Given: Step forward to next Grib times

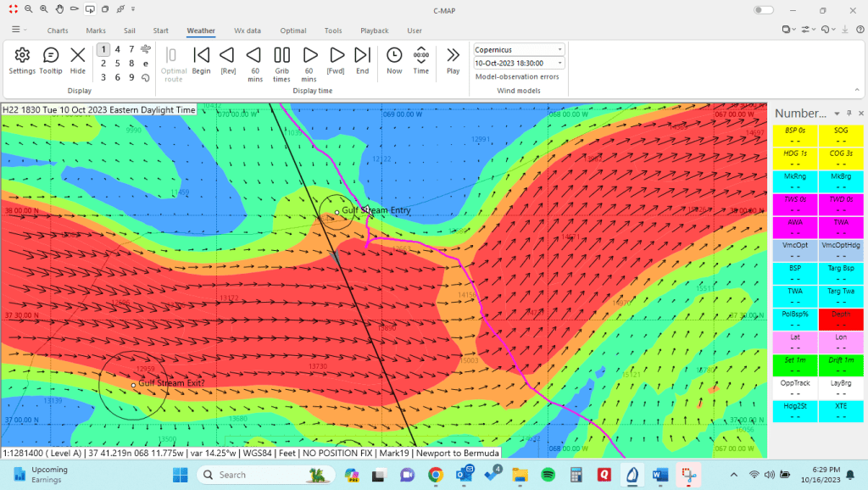Looking at the screenshot, I should point(281,60).
